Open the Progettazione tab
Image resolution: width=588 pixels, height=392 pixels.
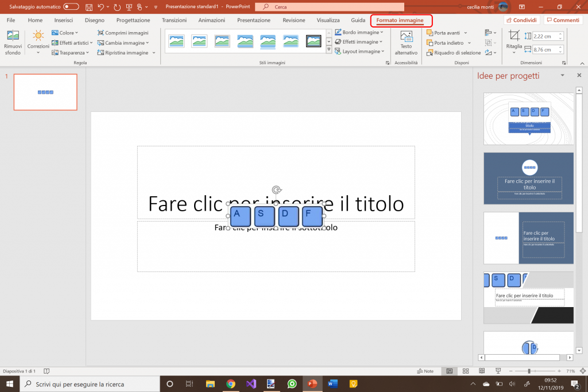pyautogui.click(x=133, y=20)
